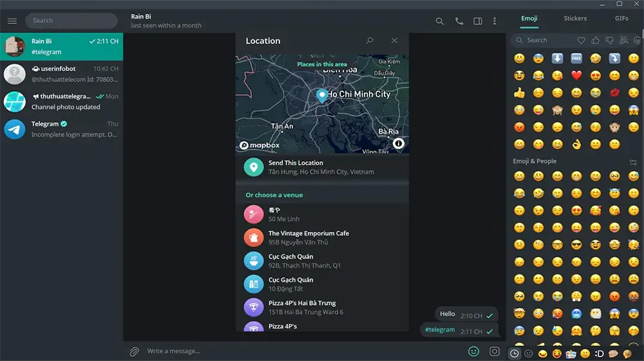Viewport: 644px width, 361px height.
Task: Start a voice call with Rain Bi
Action: pyautogui.click(x=459, y=21)
